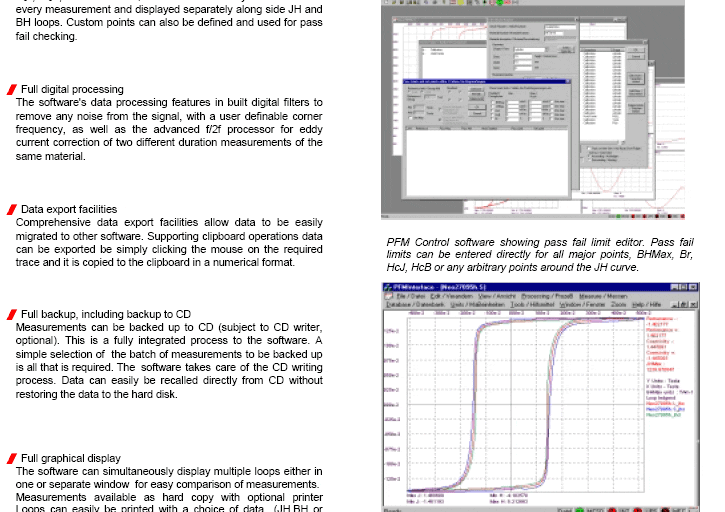The height and width of the screenshot is (512, 725).
Task: Toggle the Use filter checkbox in limit editor
Action: click(x=410, y=118)
